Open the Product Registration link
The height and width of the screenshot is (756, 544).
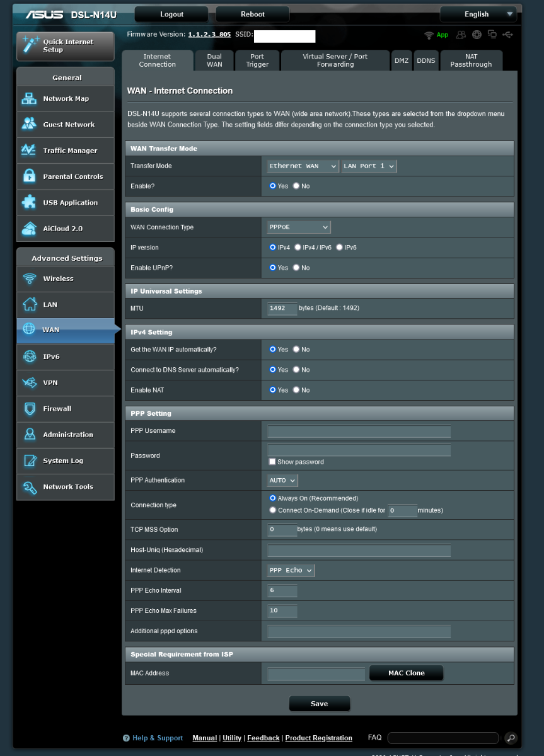[x=319, y=738]
